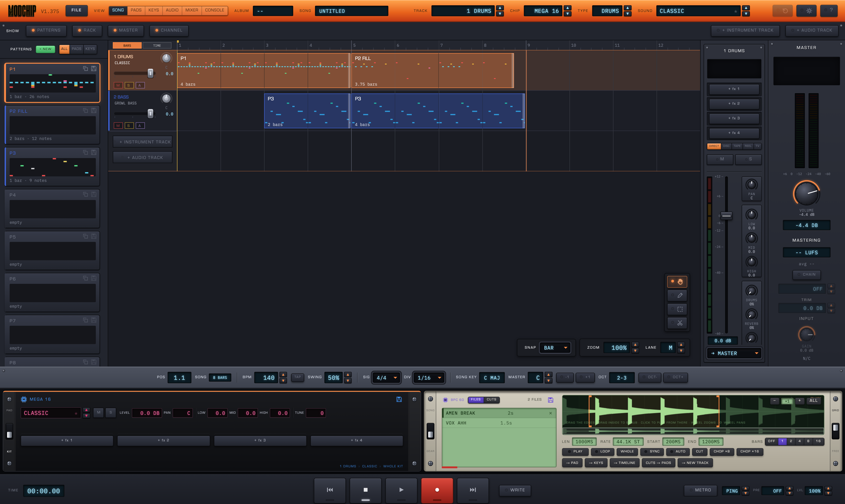
Task: Remove AMEN BREAK file with X
Action: (551, 413)
